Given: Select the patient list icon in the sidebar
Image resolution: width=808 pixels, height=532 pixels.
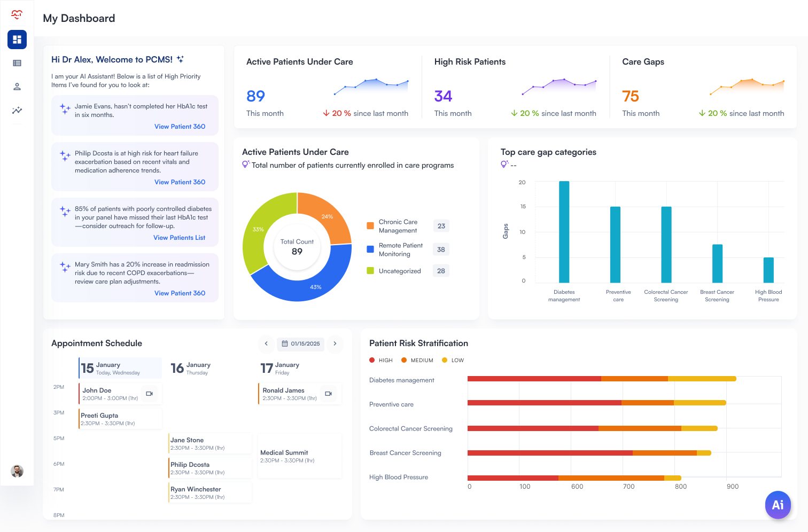Looking at the screenshot, I should (x=17, y=63).
